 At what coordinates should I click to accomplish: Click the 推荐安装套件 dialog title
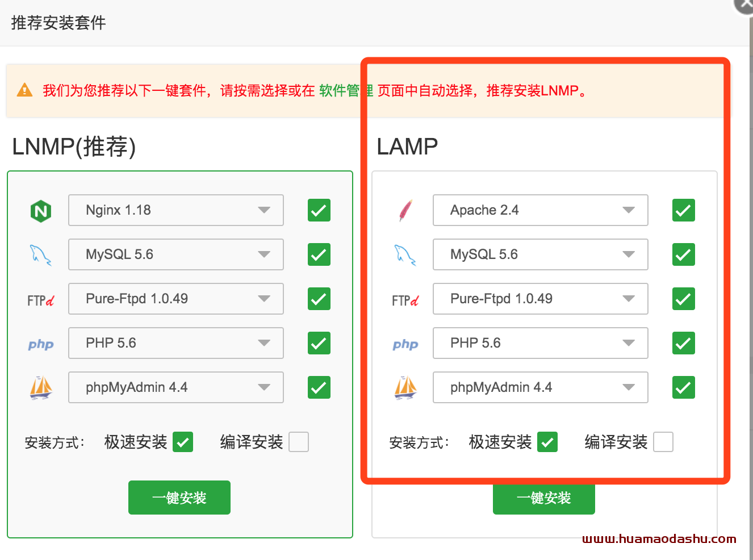58,23
